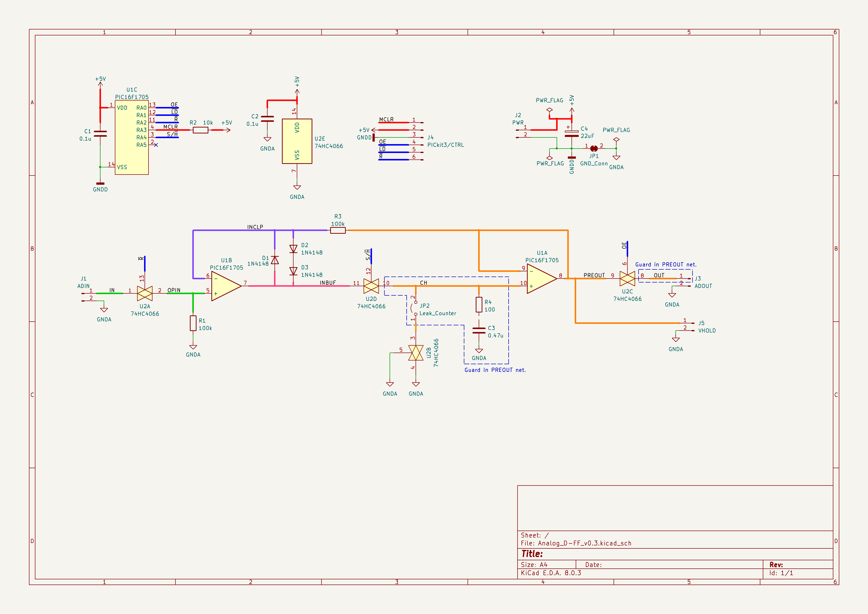
Task: Click the U2B switch symbol
Action: pyautogui.click(x=416, y=353)
